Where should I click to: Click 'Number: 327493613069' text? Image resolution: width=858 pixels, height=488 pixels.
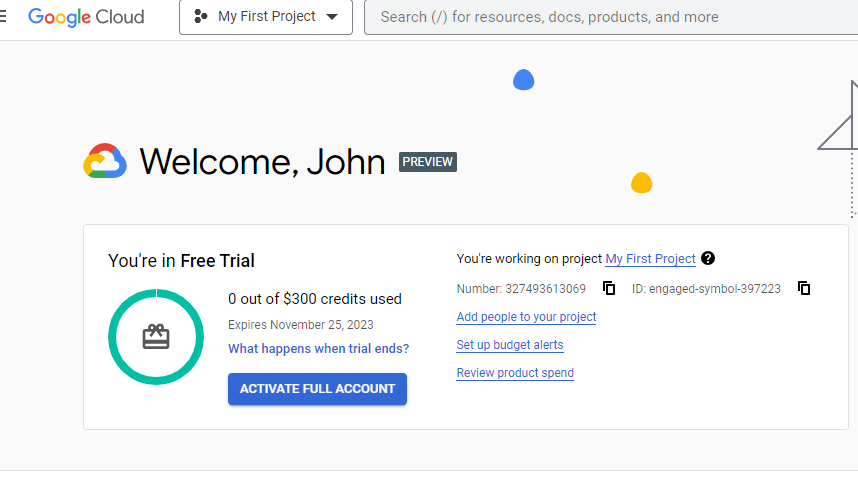pyautogui.click(x=521, y=289)
